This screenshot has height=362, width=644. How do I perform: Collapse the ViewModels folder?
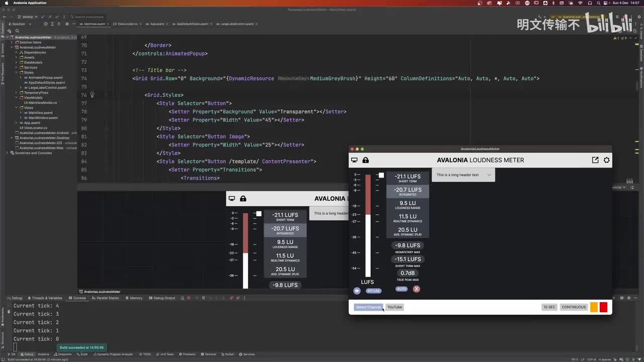pyautogui.click(x=16, y=98)
